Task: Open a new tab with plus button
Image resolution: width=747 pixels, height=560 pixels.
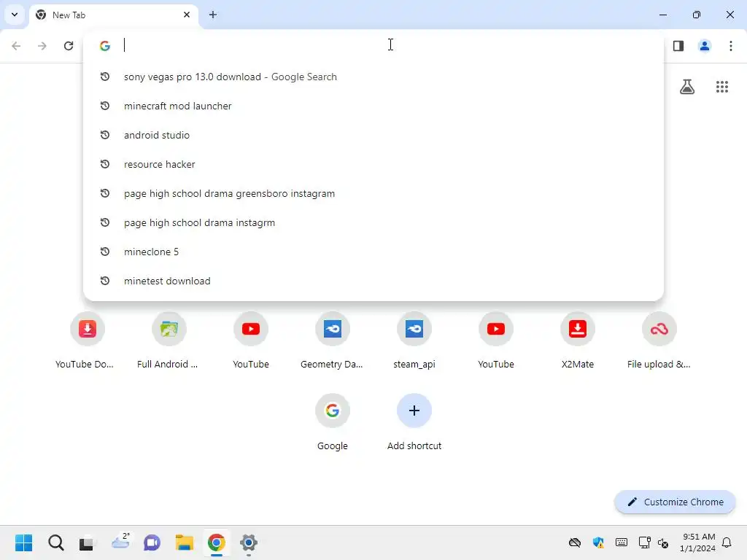Action: pos(213,15)
